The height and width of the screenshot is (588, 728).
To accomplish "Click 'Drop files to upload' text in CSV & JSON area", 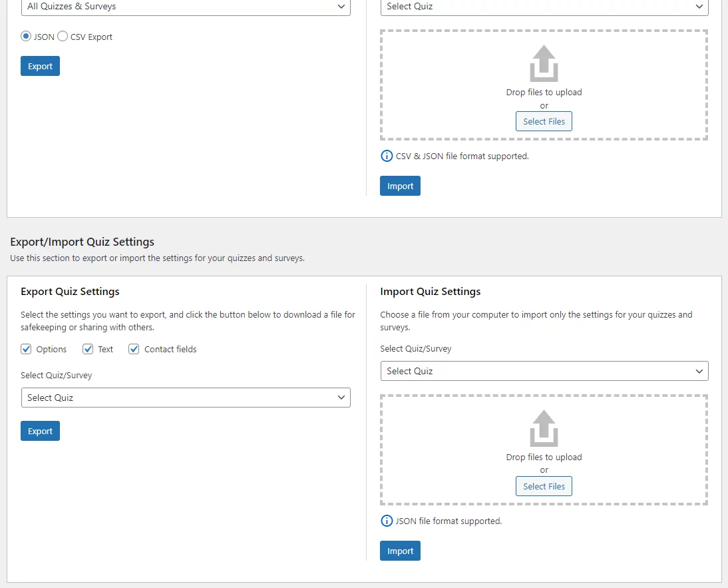I will click(544, 92).
